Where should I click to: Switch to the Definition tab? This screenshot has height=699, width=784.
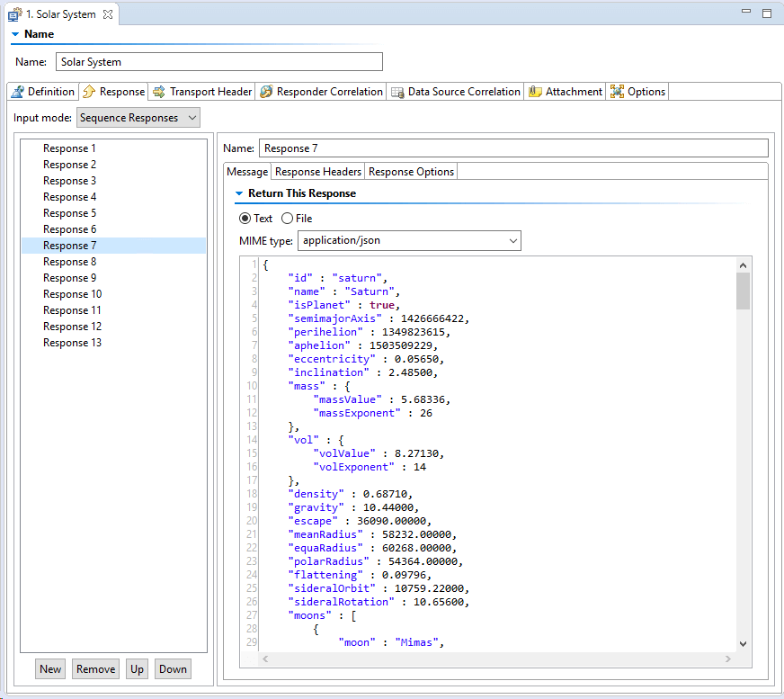pyautogui.click(x=43, y=92)
